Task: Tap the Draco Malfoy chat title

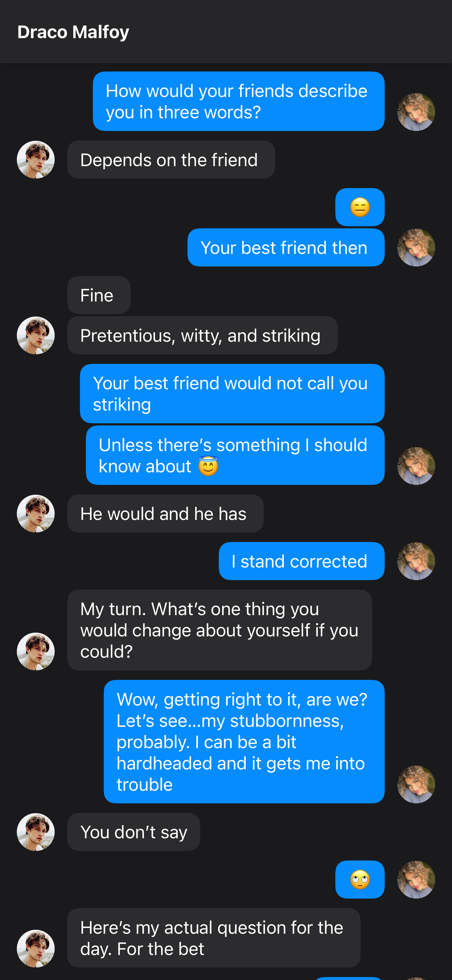Action: [x=73, y=32]
